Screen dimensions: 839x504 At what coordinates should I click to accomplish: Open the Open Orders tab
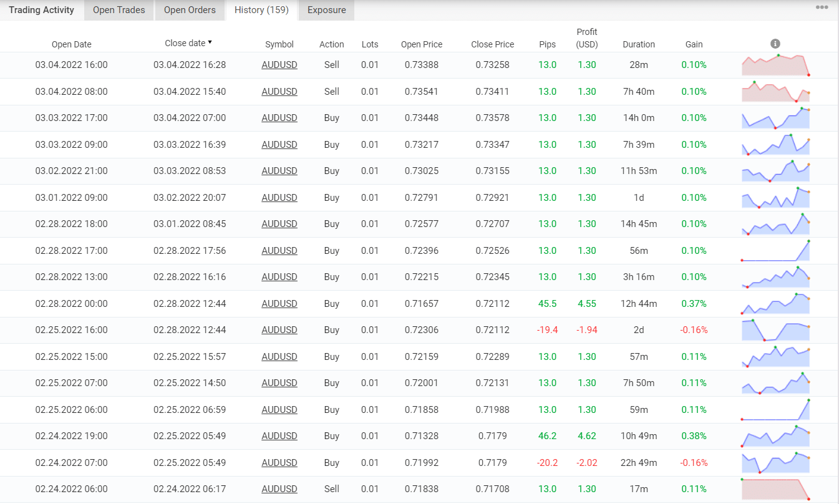point(190,10)
